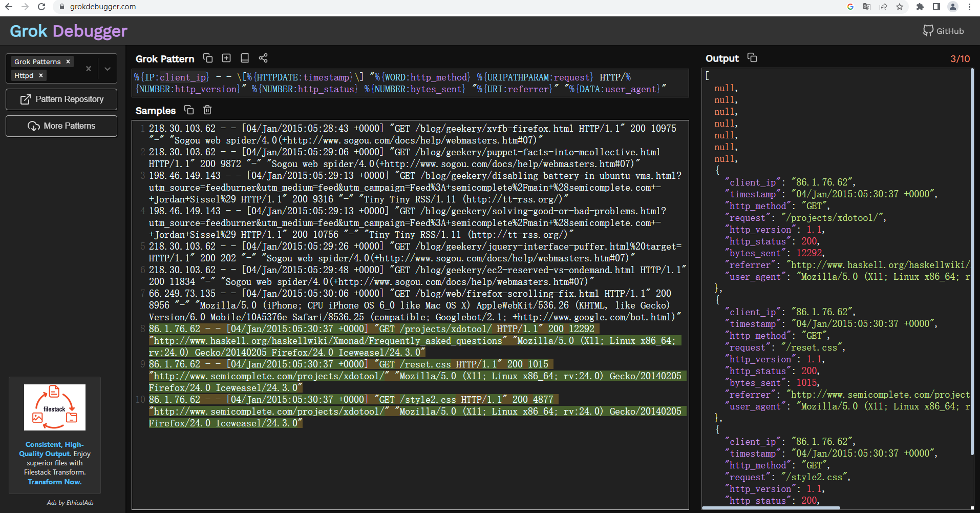Open the Pattern Repository
The height and width of the screenshot is (513, 980).
pyautogui.click(x=61, y=99)
